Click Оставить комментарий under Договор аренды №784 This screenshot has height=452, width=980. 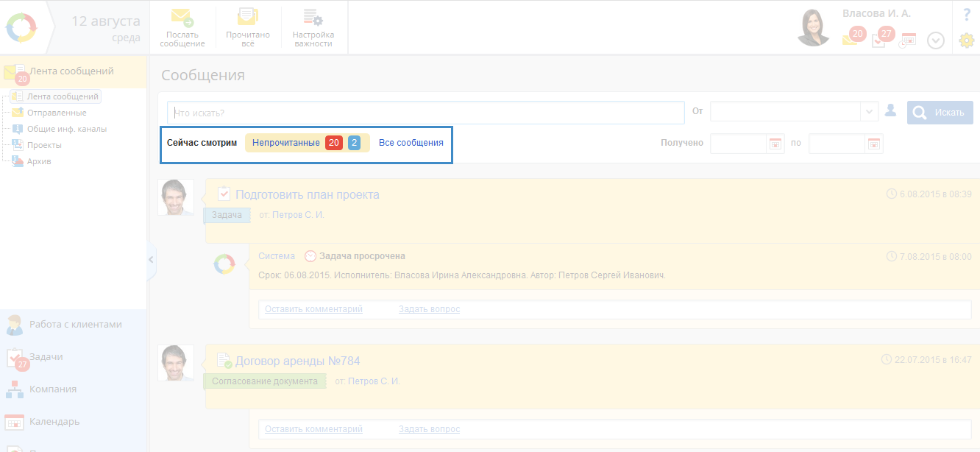[x=313, y=429]
